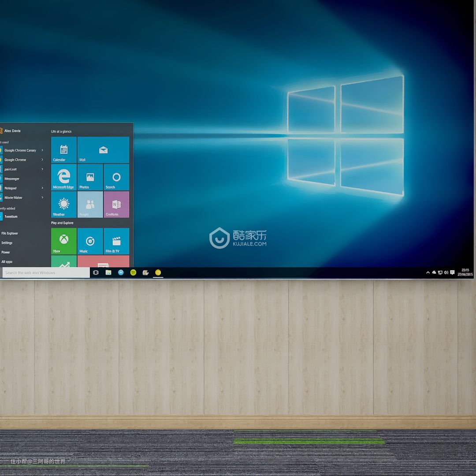Open the Action Center notifications icon
Screen dimensions: 476x476
(452, 273)
